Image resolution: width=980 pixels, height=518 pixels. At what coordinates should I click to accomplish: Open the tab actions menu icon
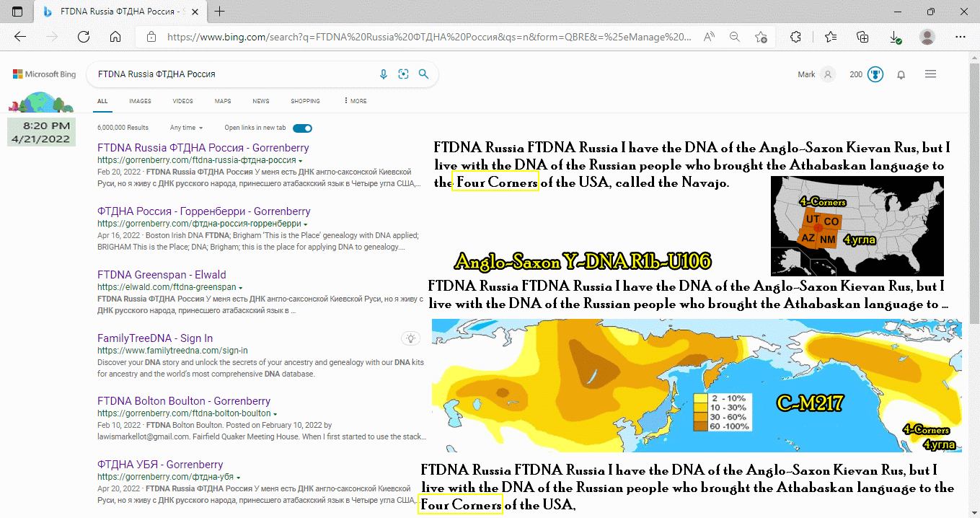[17, 12]
